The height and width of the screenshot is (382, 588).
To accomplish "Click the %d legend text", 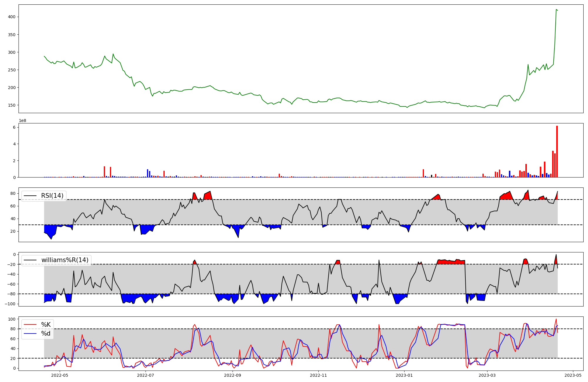I will point(46,334).
